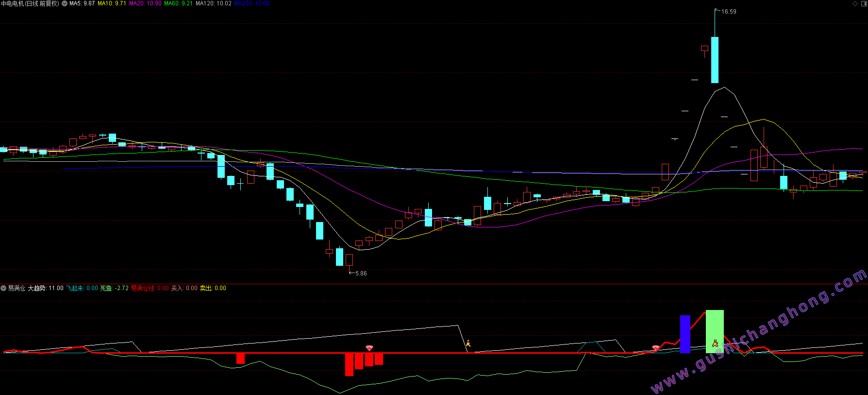Click the red diamond gem marker near the red bars
Screen dimensions: 868x395
pos(369,348)
